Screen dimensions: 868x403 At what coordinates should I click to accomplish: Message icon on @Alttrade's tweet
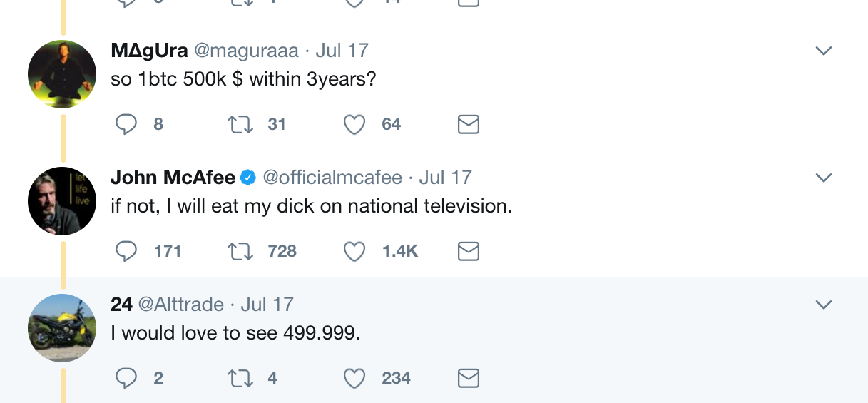click(468, 378)
